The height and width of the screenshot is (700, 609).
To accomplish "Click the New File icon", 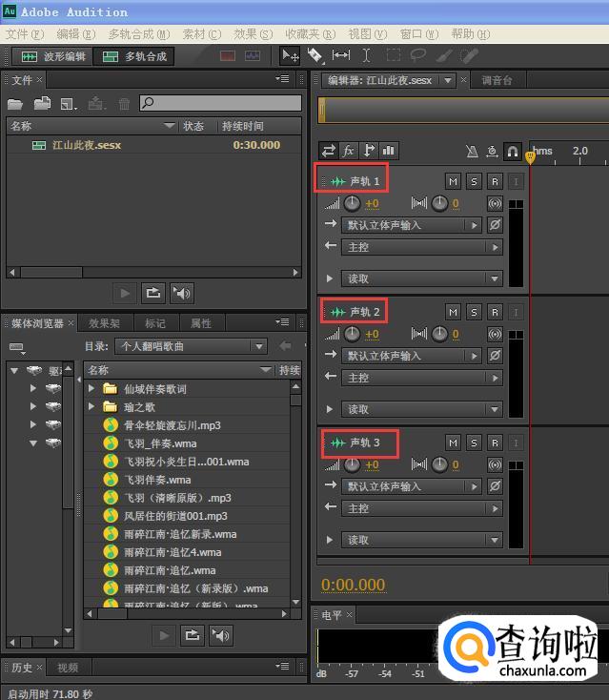I will coord(70,105).
